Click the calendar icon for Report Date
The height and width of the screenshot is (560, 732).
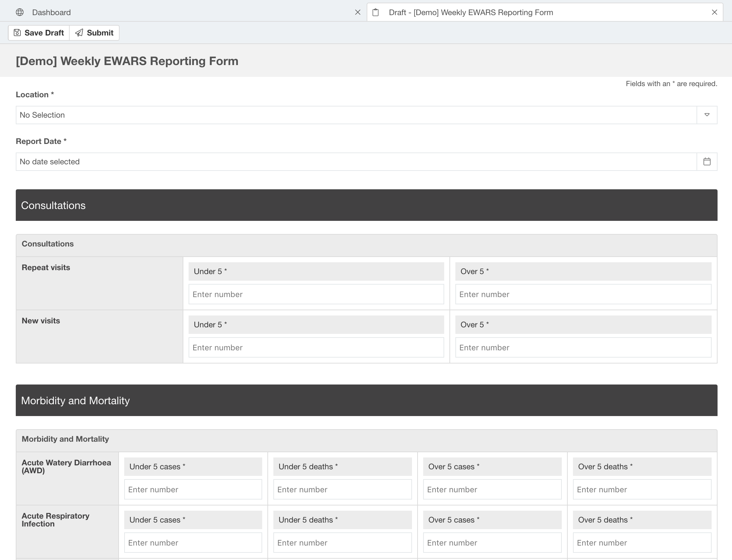point(707,161)
